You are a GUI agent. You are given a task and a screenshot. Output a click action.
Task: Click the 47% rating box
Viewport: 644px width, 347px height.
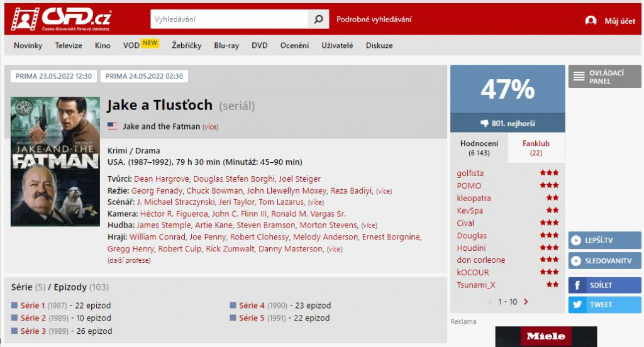point(508,89)
